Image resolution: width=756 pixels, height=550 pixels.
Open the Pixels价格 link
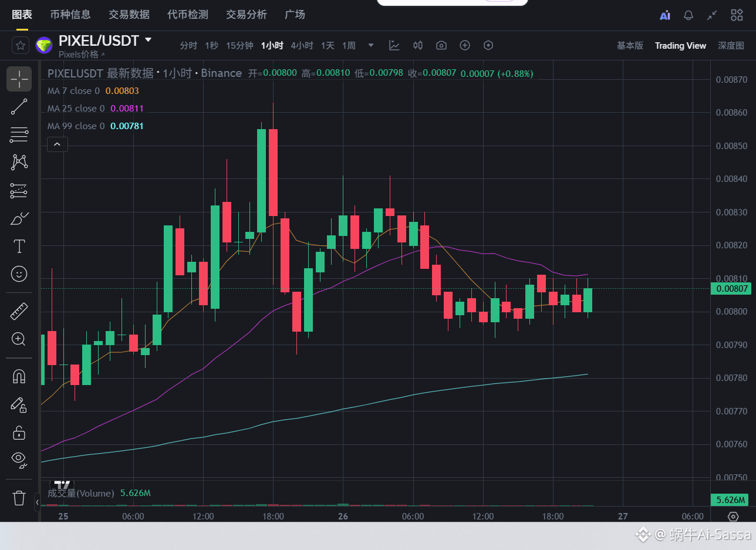(82, 54)
